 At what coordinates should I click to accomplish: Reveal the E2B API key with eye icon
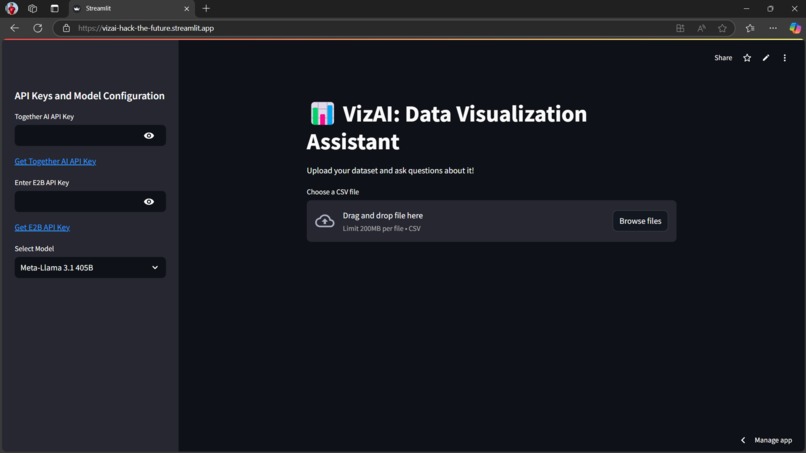(x=149, y=202)
